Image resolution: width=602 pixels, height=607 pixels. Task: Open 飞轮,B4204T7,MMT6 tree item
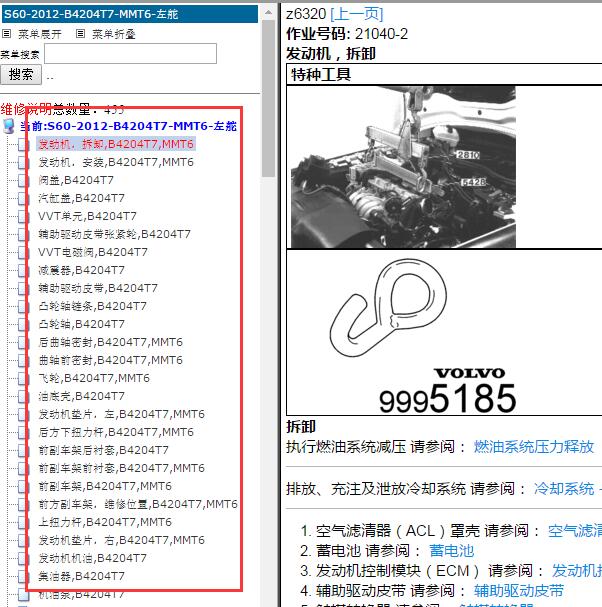(94, 378)
